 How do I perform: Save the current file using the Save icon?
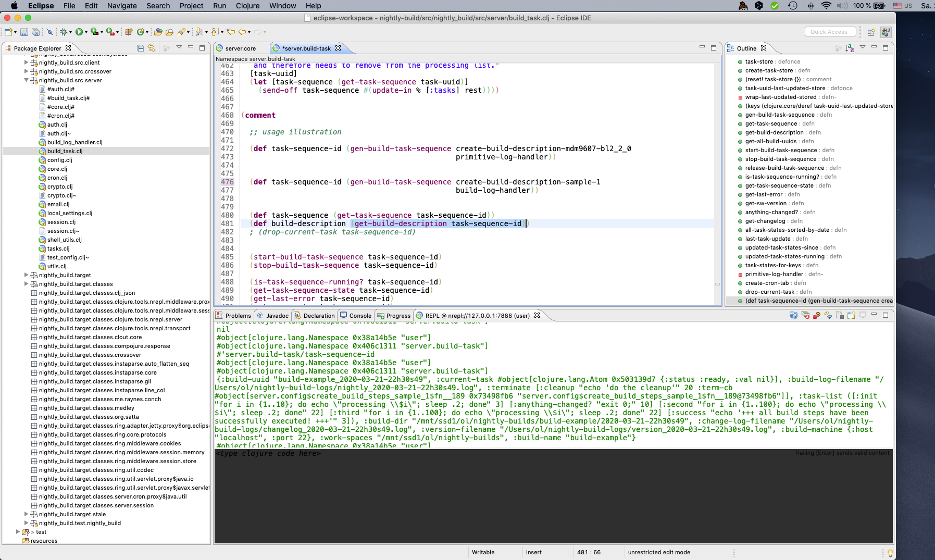click(x=24, y=32)
